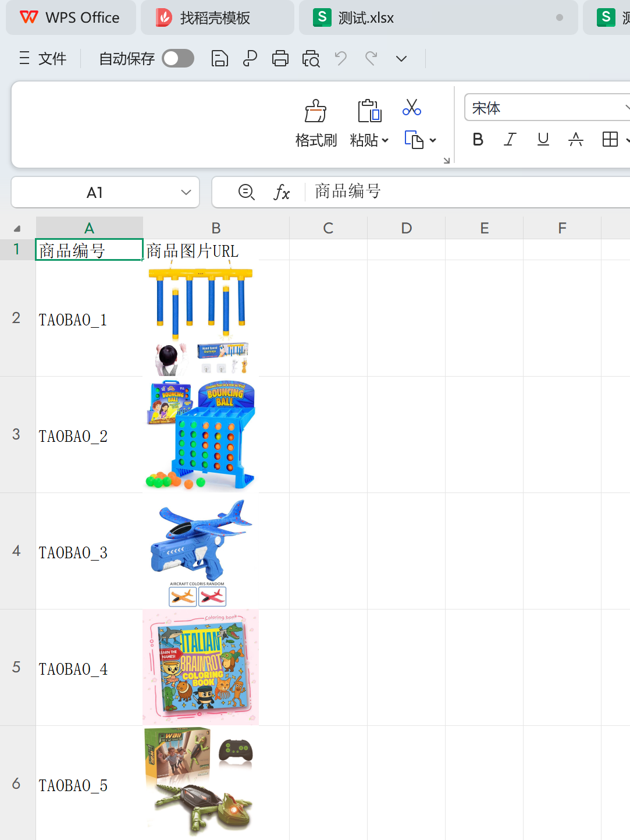Toggle the 自动保存 autosave switch
The width and height of the screenshot is (630, 840).
tap(178, 59)
